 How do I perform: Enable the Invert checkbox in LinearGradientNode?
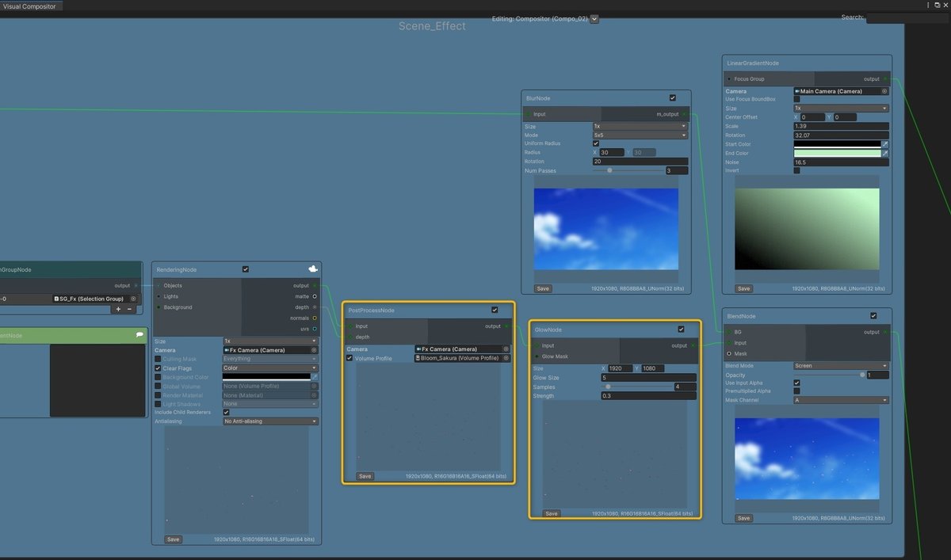pyautogui.click(x=796, y=170)
